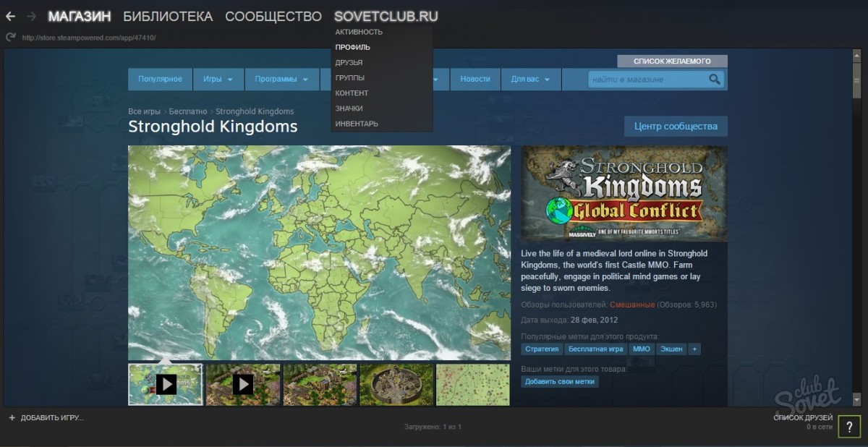Screen dimensions: 868x447
Task: Click the Стратегия tag
Action: click(542, 349)
